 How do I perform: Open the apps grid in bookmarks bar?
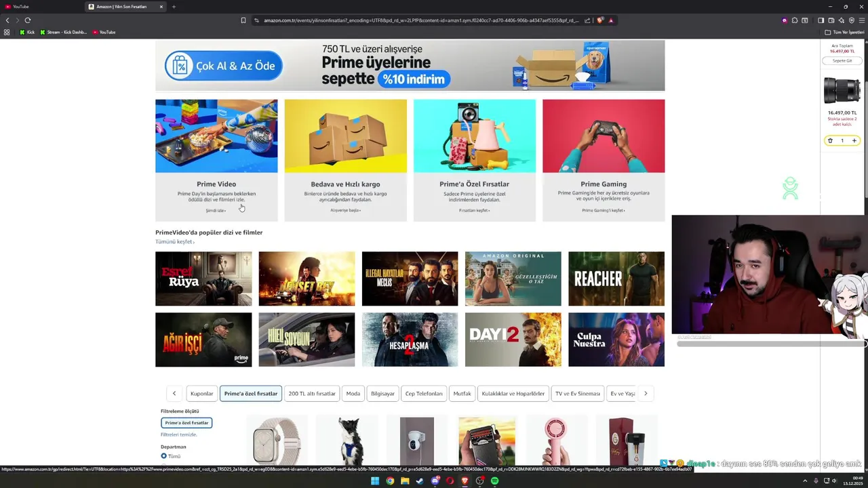click(x=7, y=32)
